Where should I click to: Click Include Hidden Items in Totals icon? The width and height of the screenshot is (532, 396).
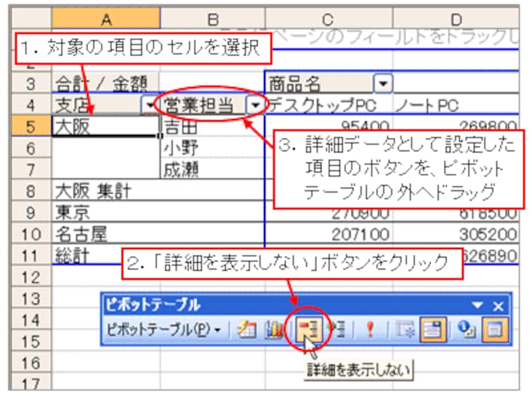(x=405, y=329)
